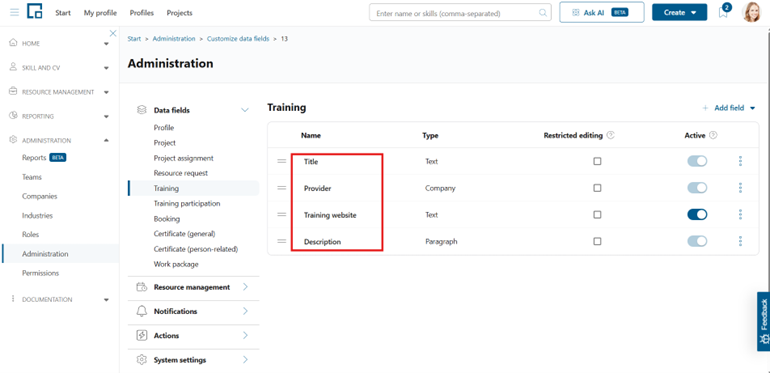The image size is (770, 373).
Task: Click Administration breadcrumb link
Action: (x=174, y=39)
